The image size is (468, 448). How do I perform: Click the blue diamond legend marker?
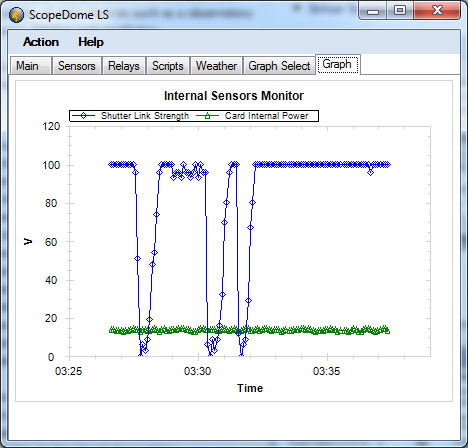click(83, 116)
